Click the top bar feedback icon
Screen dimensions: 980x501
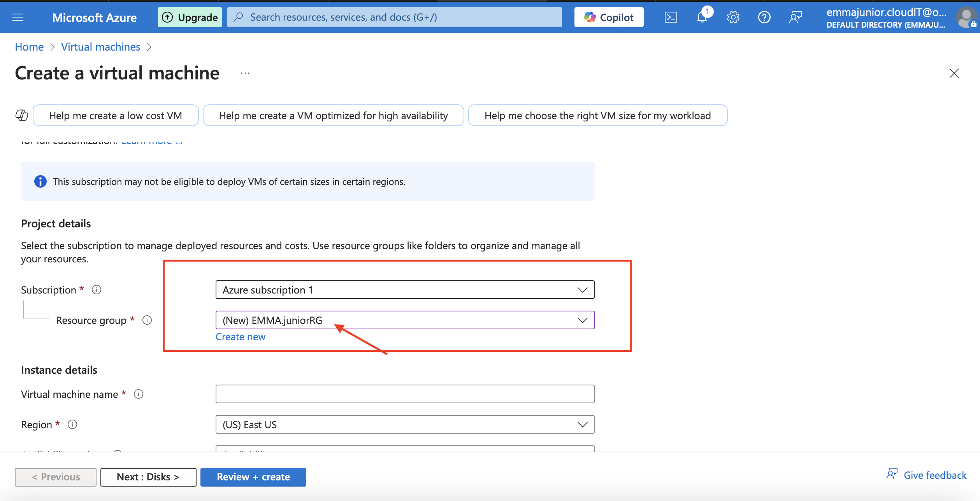click(x=795, y=17)
